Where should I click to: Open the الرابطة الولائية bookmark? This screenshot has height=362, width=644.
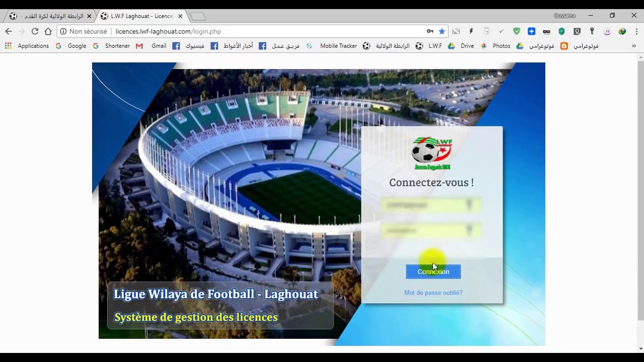[386, 46]
